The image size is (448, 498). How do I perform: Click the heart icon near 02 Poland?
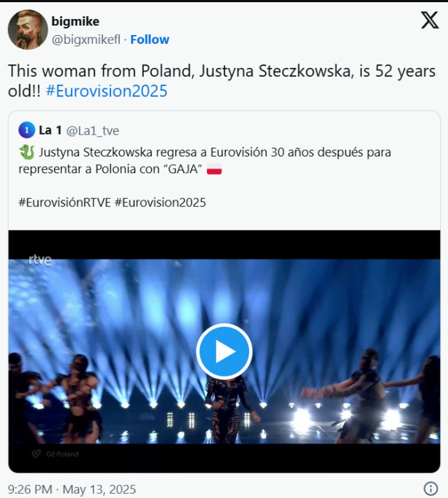click(34, 454)
